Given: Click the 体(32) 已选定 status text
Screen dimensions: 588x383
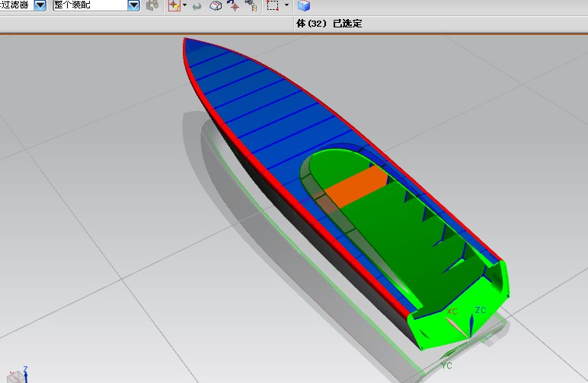Looking at the screenshot, I should (x=329, y=24).
